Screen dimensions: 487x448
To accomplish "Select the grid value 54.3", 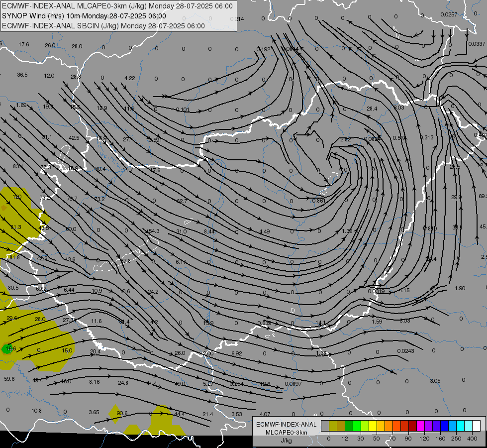I will pyautogui.click(x=154, y=231).
